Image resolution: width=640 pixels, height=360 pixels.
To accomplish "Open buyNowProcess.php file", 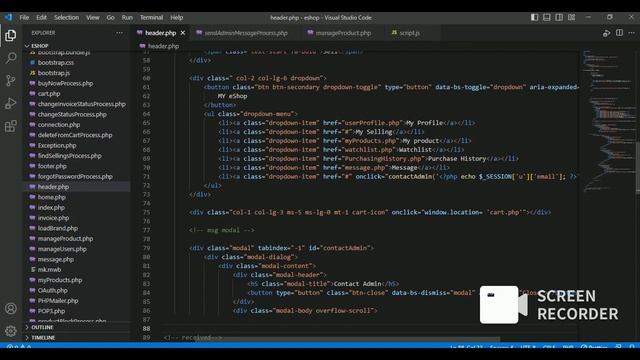I will [x=65, y=83].
